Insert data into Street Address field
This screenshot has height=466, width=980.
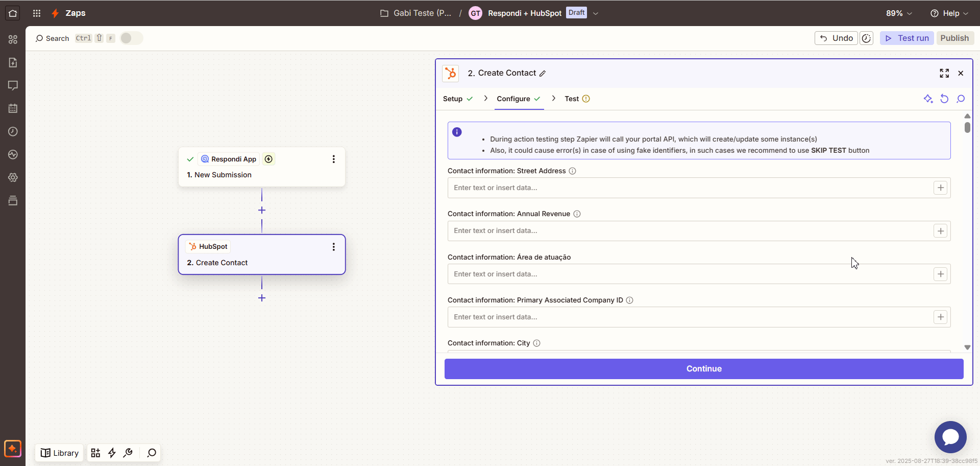pyautogui.click(x=941, y=188)
